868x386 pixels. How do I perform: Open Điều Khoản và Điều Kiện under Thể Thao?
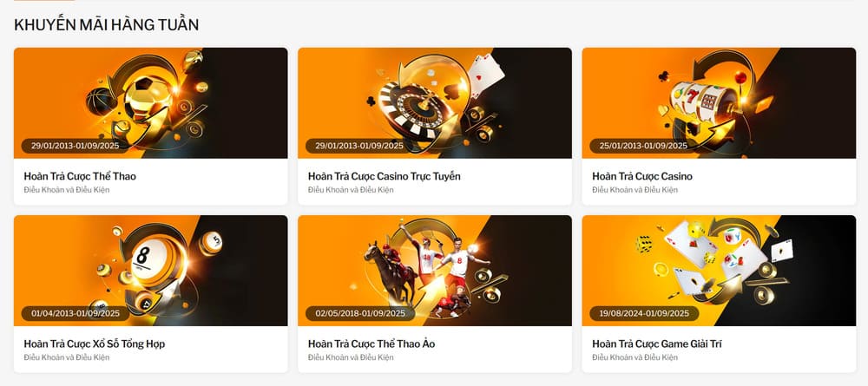point(67,190)
